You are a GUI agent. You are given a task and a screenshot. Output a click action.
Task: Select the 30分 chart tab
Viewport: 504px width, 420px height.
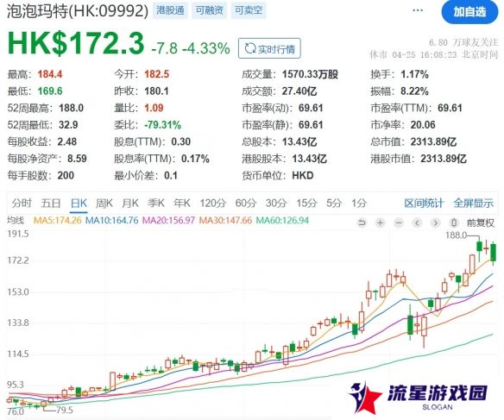click(276, 203)
